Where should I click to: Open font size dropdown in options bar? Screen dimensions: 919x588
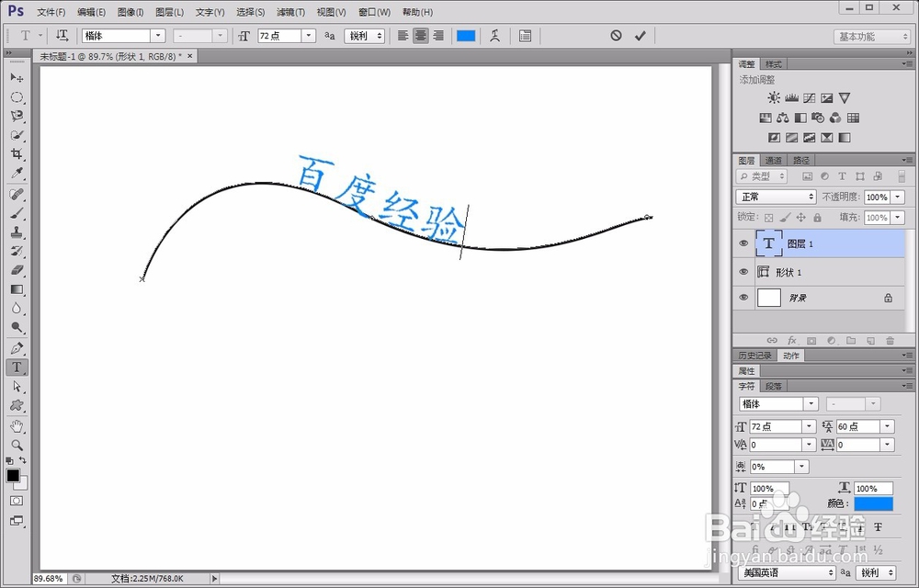coord(309,36)
